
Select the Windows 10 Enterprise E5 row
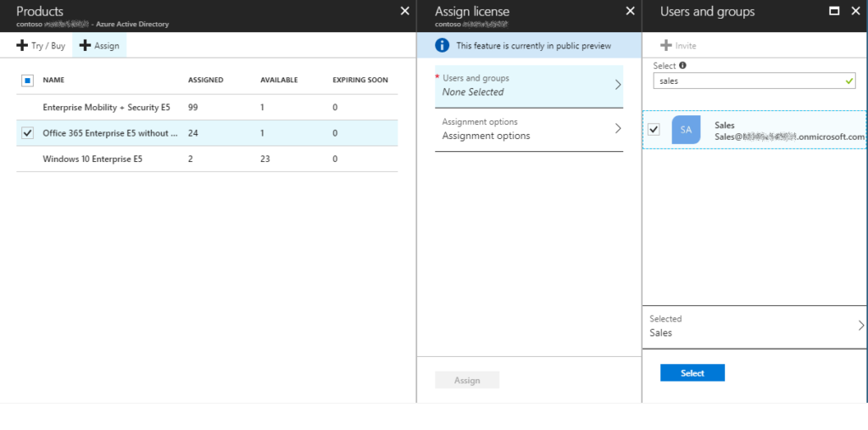pyautogui.click(x=92, y=159)
